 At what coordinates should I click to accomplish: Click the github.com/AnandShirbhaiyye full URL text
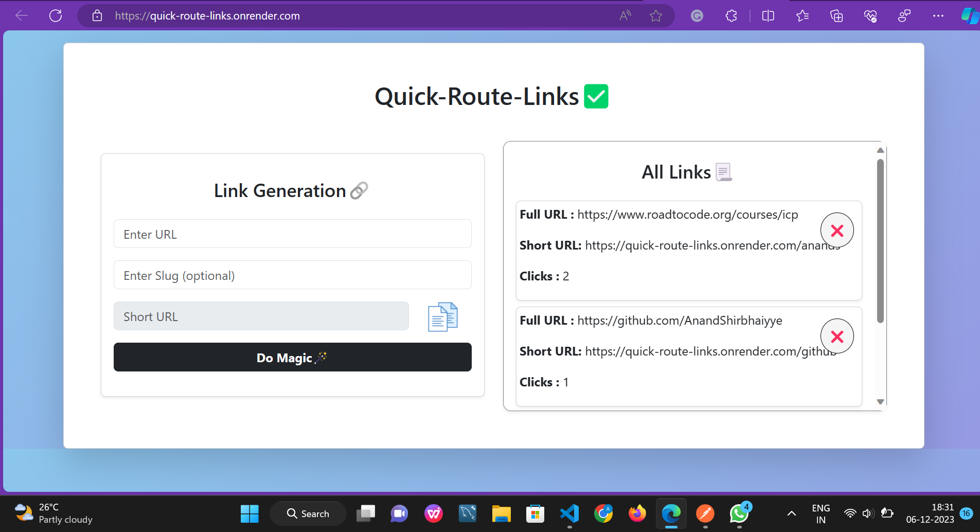[680, 321]
